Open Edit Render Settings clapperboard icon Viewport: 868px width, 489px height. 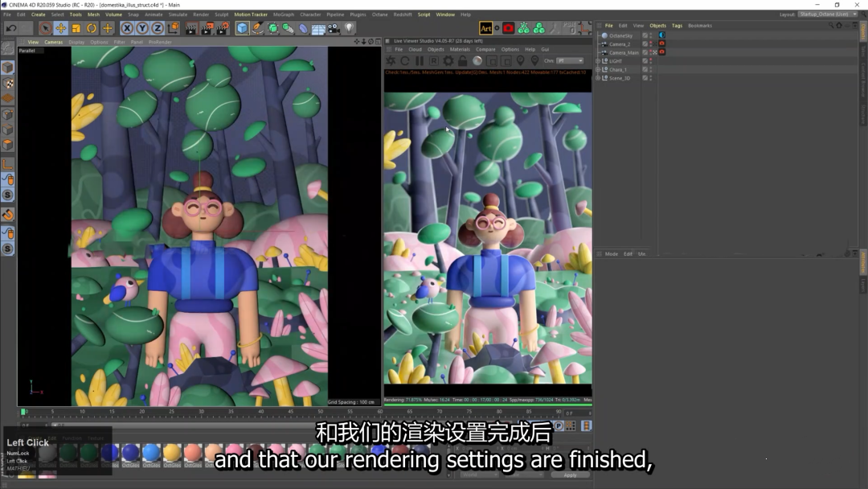tap(222, 28)
